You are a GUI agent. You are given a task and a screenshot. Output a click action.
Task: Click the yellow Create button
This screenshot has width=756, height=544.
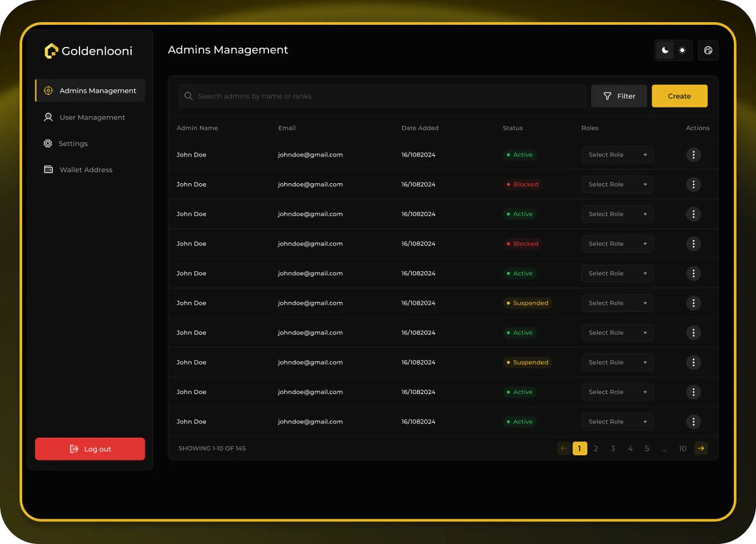(x=679, y=96)
